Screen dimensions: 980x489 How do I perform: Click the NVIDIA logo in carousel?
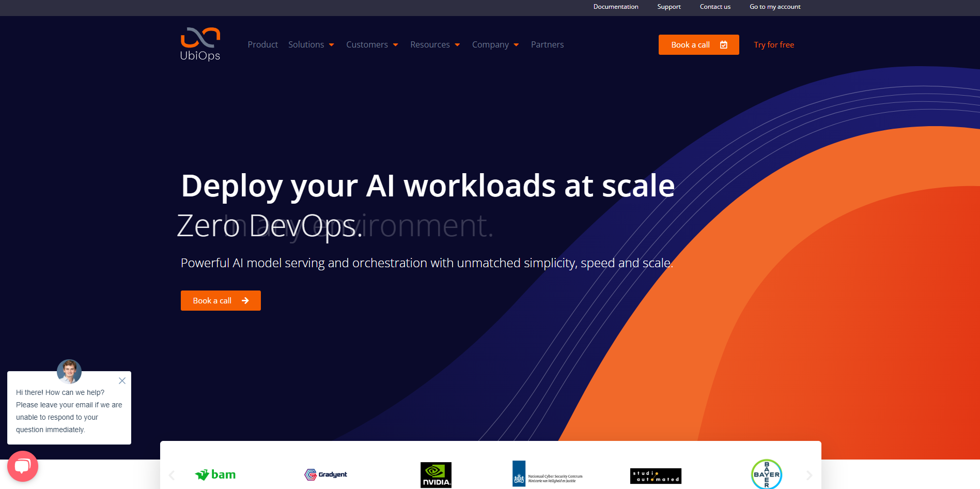pos(435,475)
